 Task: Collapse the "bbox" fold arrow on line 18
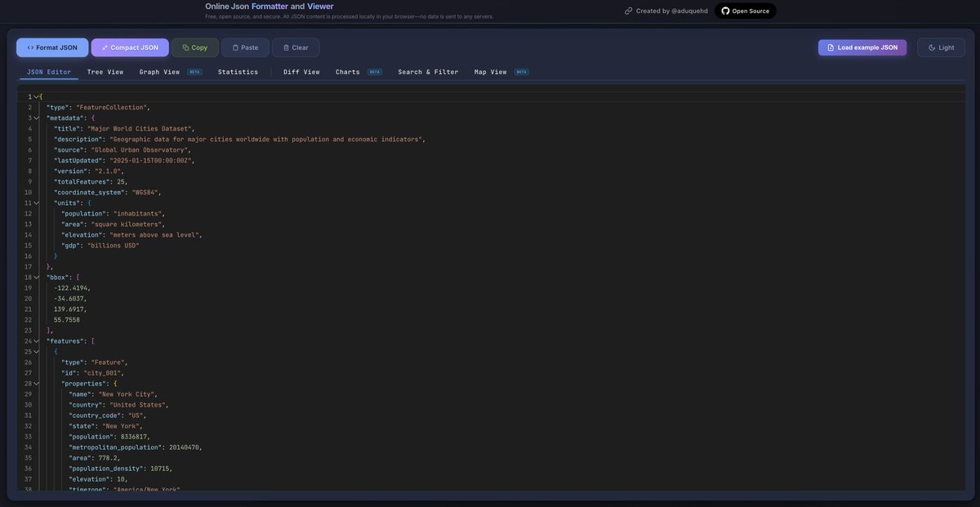pyautogui.click(x=36, y=278)
